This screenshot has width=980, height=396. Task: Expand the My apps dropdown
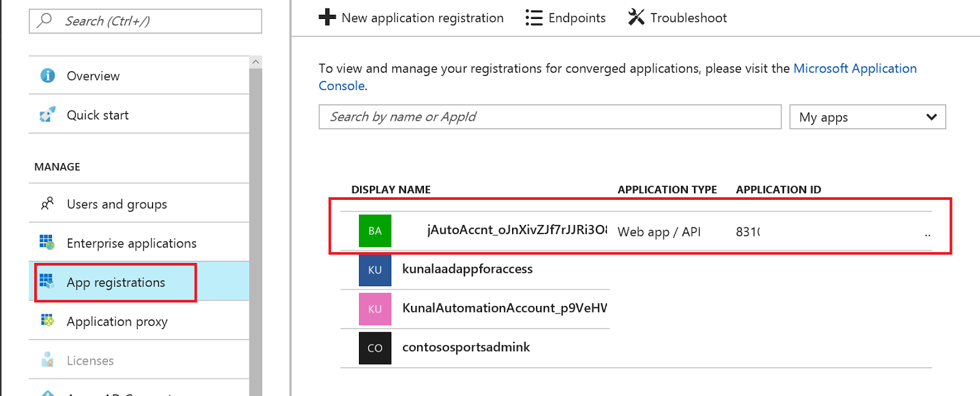868,116
